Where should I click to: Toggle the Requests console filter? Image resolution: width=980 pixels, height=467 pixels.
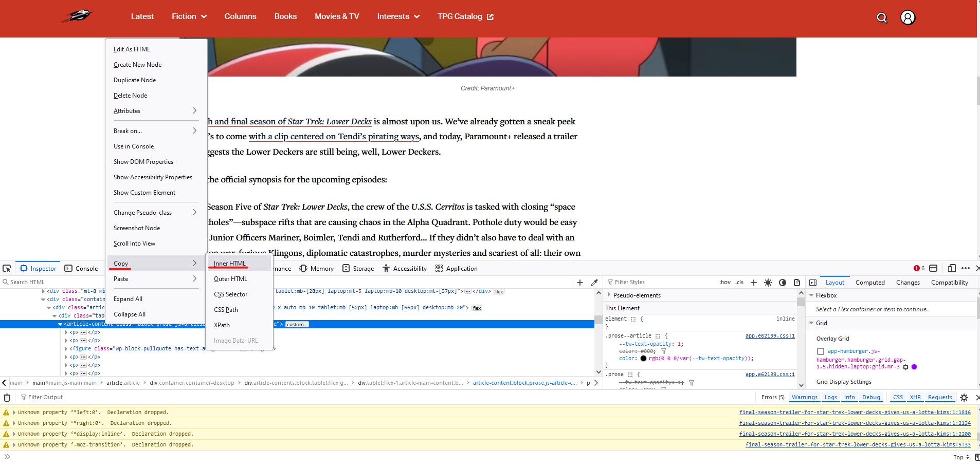[x=940, y=397]
